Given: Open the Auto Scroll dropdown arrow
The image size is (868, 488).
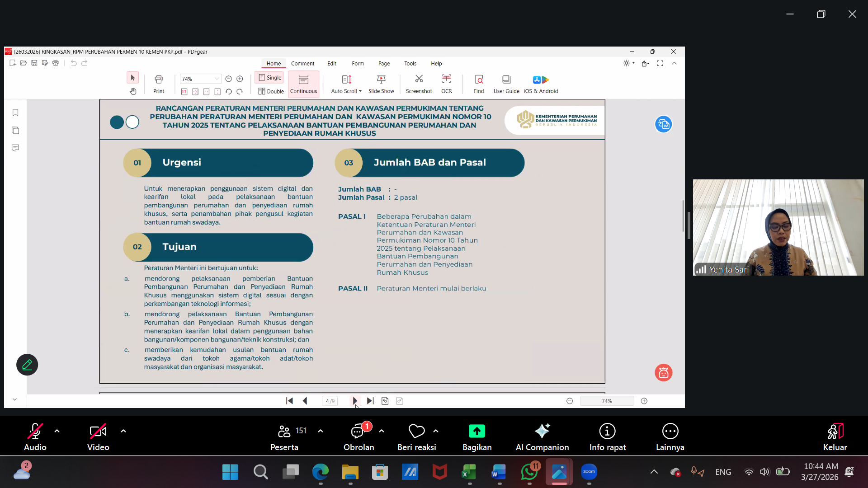Looking at the screenshot, I should pyautogui.click(x=360, y=91).
